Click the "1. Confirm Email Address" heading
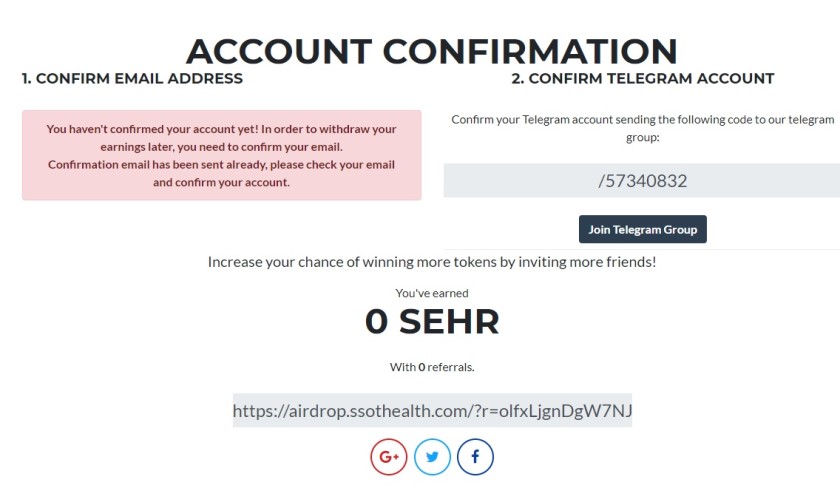The image size is (840, 488). point(132,78)
